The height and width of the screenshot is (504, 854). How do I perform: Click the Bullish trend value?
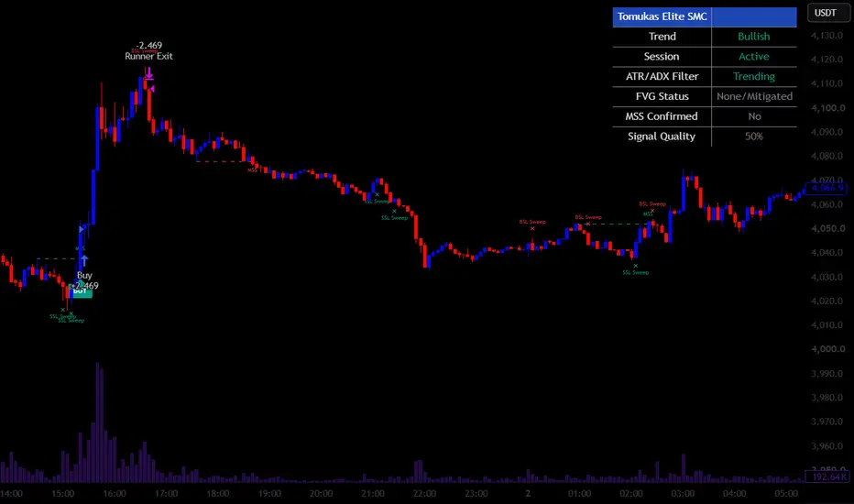(x=754, y=37)
